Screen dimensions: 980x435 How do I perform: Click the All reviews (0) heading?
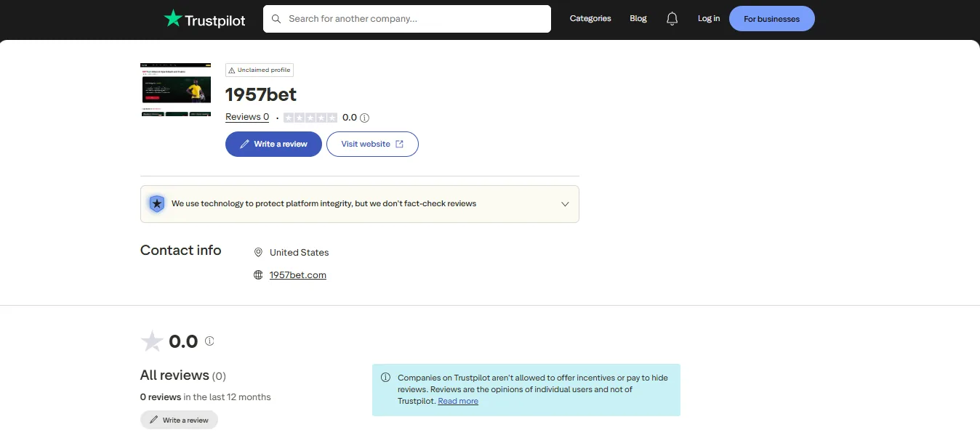click(x=183, y=375)
